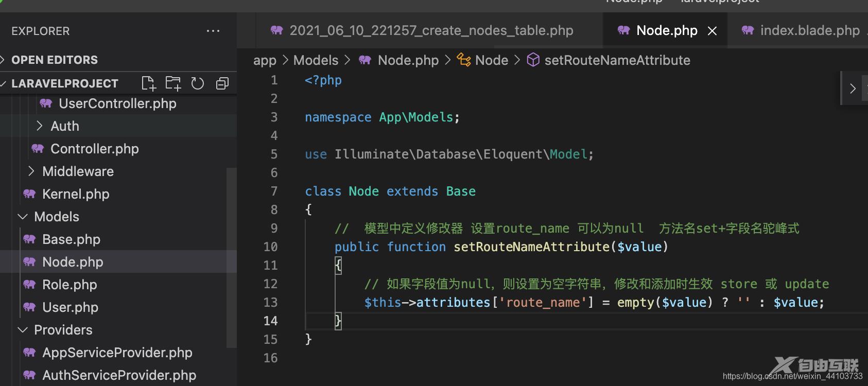Open Role.php in the Models folder
868x386 pixels.
[70, 285]
